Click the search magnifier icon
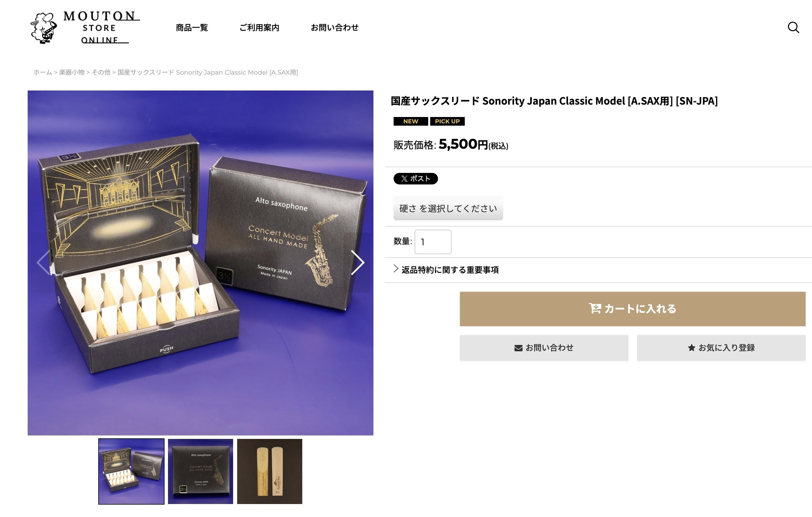Viewport: 812px width, 517px height. click(x=793, y=27)
